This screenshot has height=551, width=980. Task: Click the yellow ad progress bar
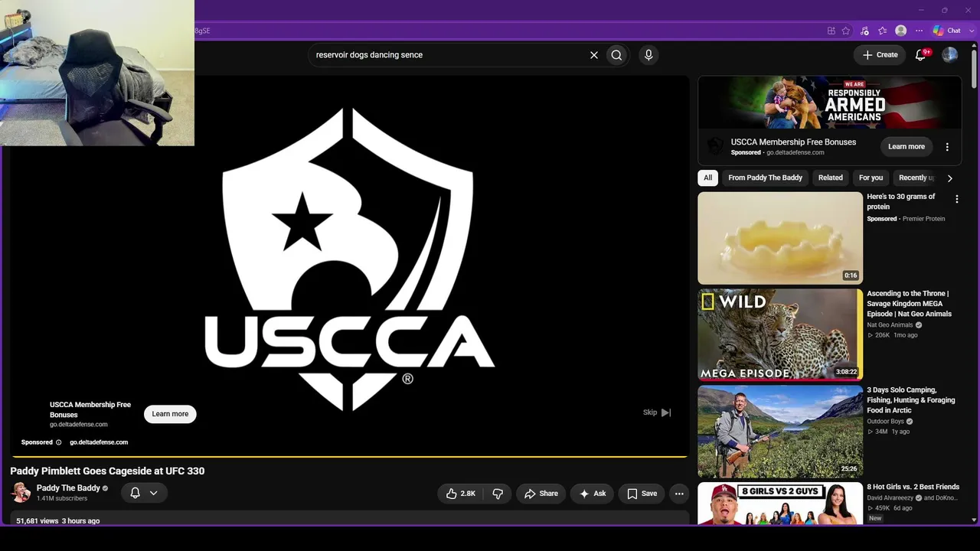coord(349,457)
